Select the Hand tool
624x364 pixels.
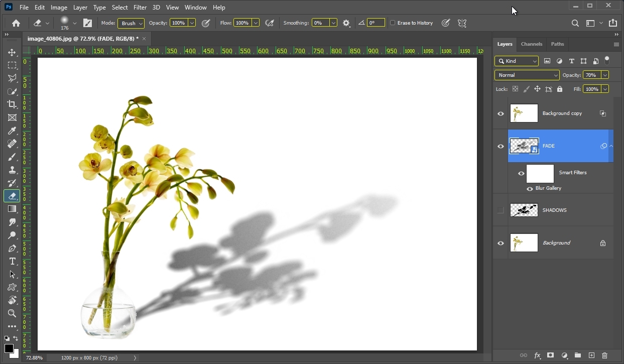point(12,300)
